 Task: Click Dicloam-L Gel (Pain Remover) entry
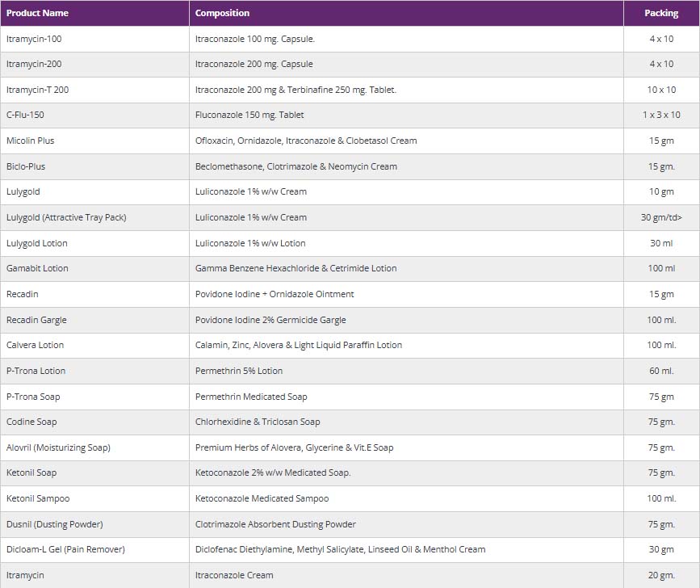point(65,549)
